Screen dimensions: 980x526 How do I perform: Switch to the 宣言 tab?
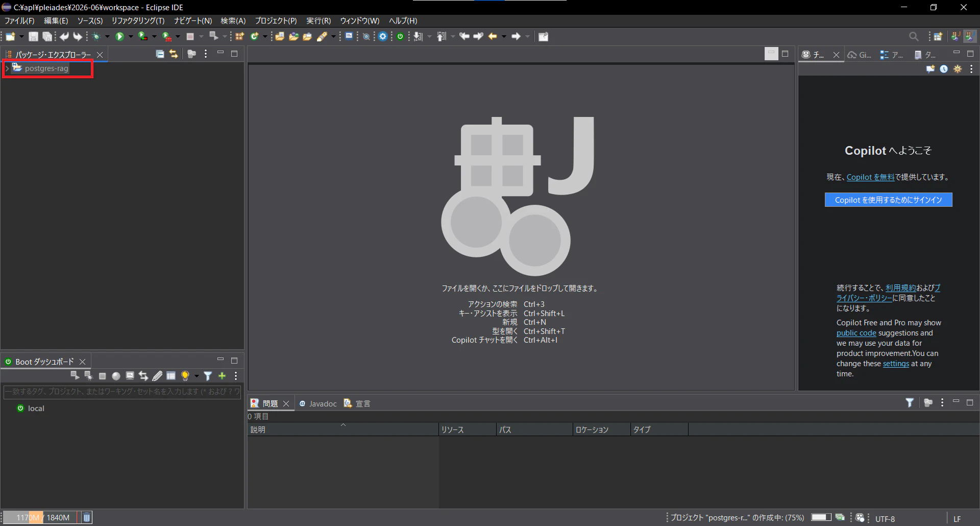pyautogui.click(x=357, y=403)
